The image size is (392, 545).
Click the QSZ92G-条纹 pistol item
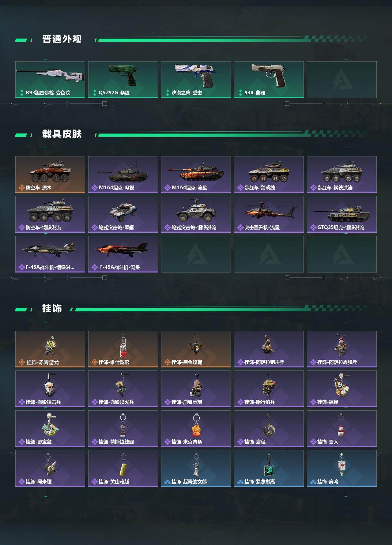point(123,80)
